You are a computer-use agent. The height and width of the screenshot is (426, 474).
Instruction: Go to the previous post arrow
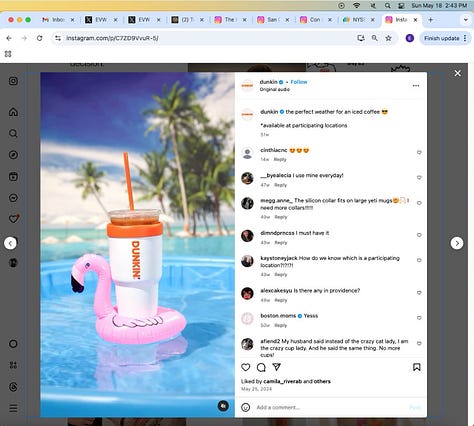tap(10, 243)
